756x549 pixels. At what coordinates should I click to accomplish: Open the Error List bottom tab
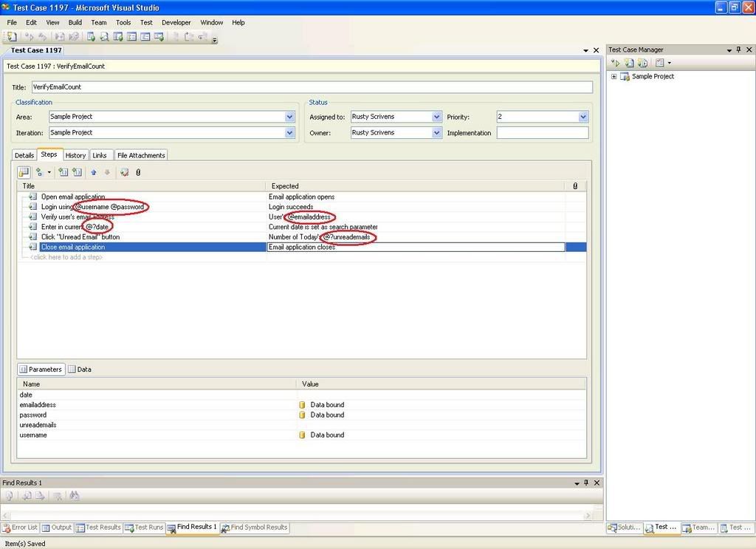pyautogui.click(x=20, y=528)
